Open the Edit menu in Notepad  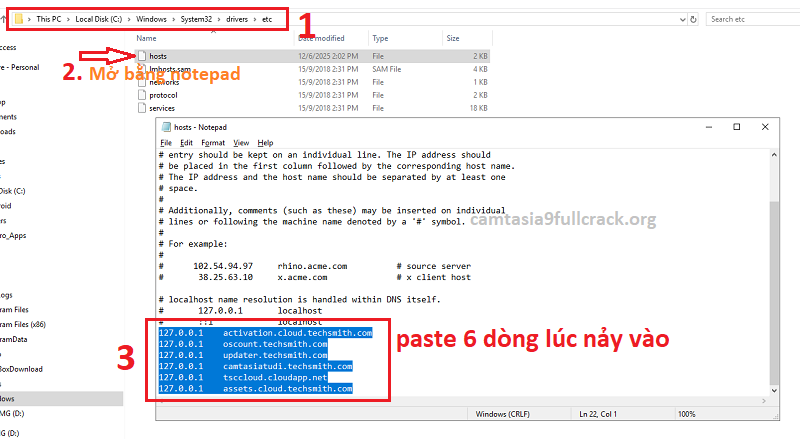[186, 143]
